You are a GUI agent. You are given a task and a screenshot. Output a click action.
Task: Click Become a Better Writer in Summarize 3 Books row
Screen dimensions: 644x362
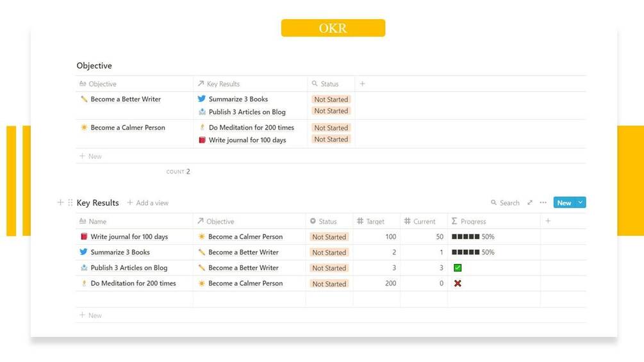click(x=243, y=252)
